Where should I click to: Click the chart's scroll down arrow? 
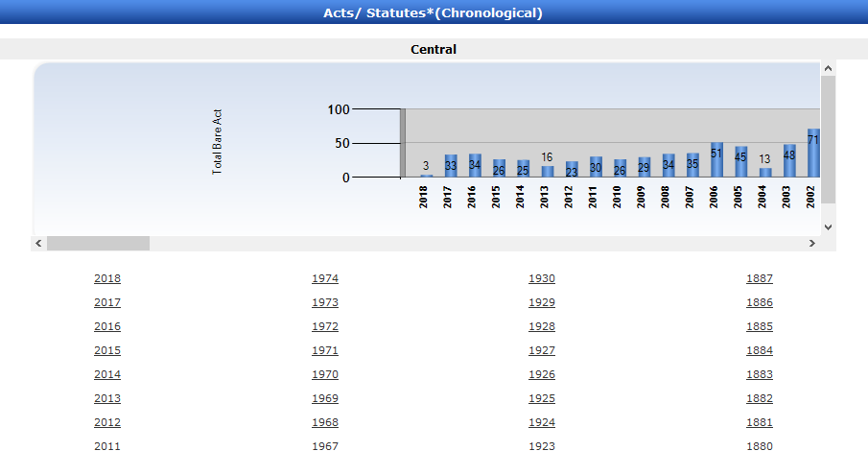(x=828, y=227)
